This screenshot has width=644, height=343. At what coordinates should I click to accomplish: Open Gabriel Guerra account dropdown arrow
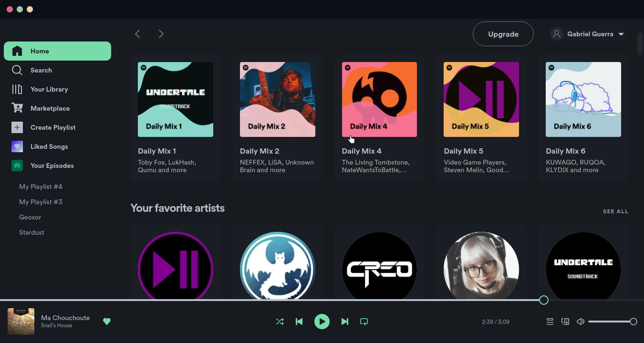click(x=621, y=34)
